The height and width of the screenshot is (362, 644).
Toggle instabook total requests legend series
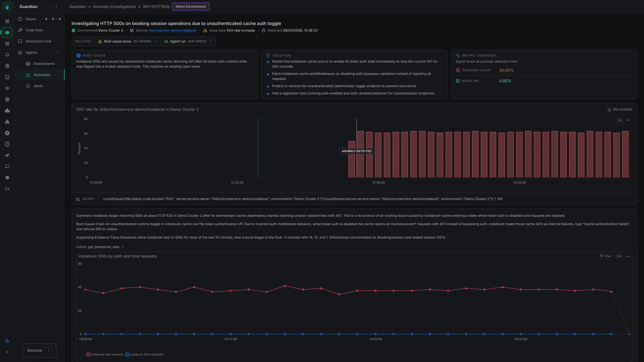pyautogui.click(x=107, y=354)
